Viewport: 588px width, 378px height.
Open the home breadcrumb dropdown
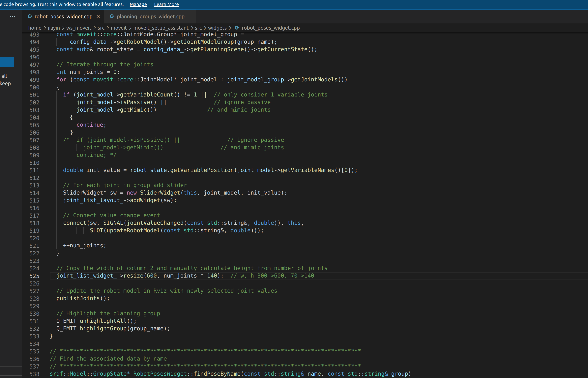35,28
